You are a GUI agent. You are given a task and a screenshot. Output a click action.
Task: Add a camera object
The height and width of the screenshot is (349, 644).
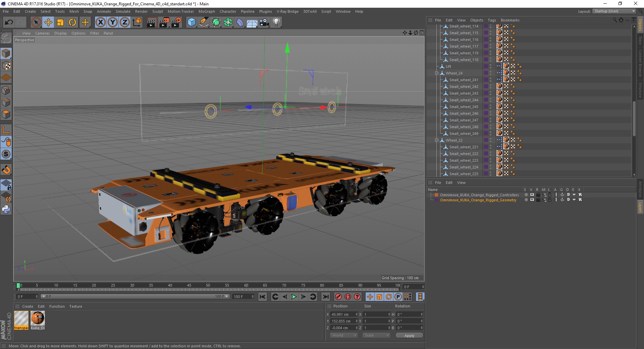click(264, 22)
